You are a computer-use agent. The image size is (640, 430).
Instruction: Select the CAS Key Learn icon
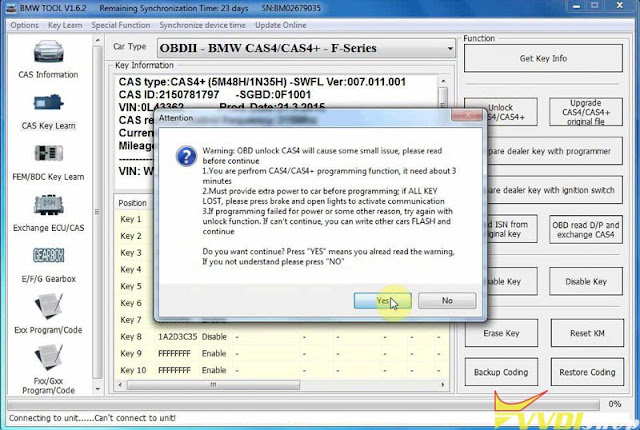pos(48,102)
